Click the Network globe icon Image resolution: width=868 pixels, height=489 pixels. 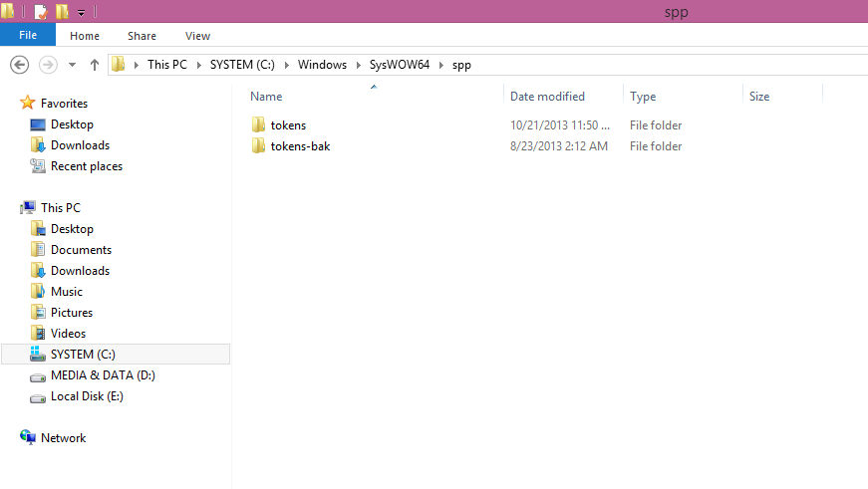28,437
